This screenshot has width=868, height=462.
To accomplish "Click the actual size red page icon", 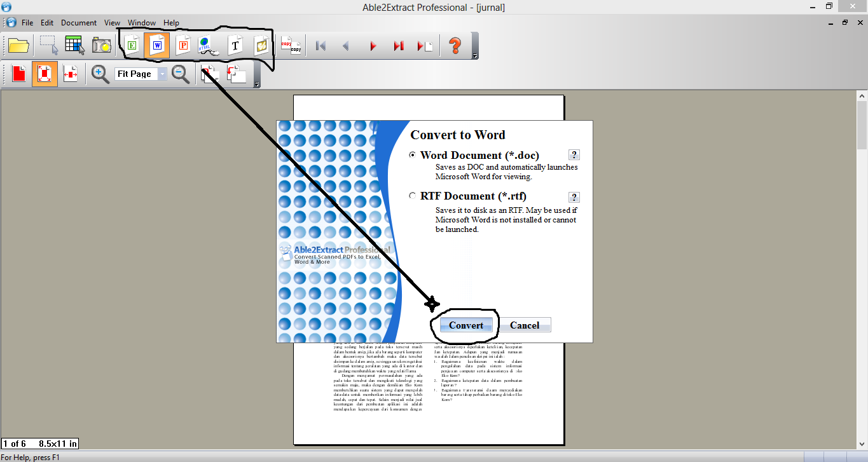I will point(18,74).
